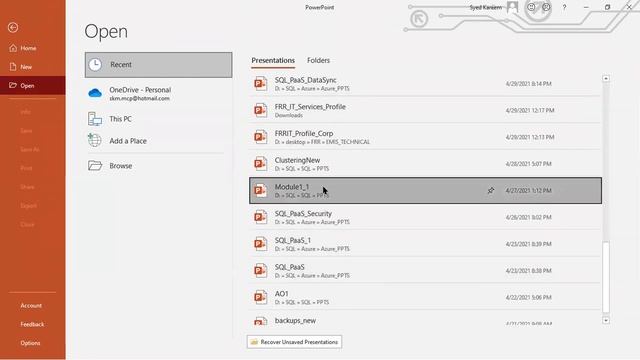
Task: Click the 4/22/2021 5:06 PM date
Action: click(x=528, y=298)
